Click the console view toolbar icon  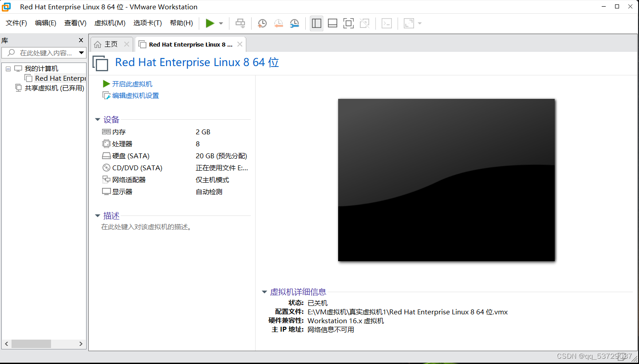(x=387, y=23)
